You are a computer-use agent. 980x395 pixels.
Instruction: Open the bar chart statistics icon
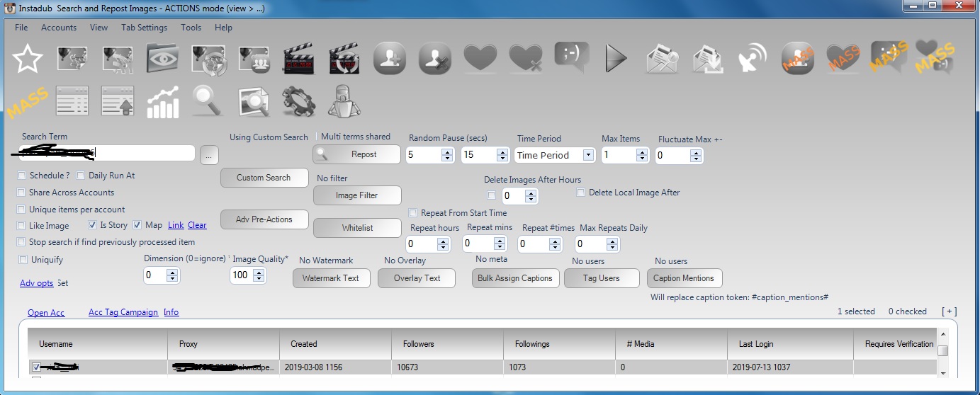pos(163,101)
